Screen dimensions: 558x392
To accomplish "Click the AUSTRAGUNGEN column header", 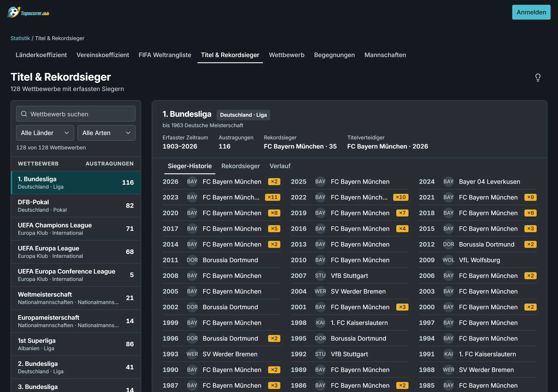I will (109, 164).
